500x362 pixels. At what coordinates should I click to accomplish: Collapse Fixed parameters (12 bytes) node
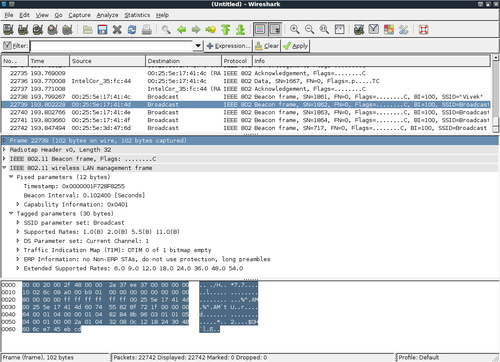tap(11, 177)
